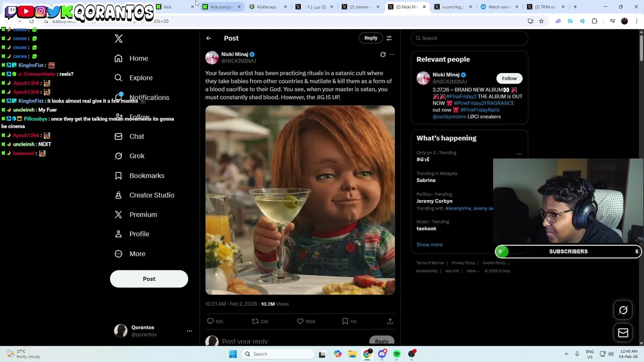Click the repost icon showing 33K
The image size is (644, 362).
(x=255, y=321)
